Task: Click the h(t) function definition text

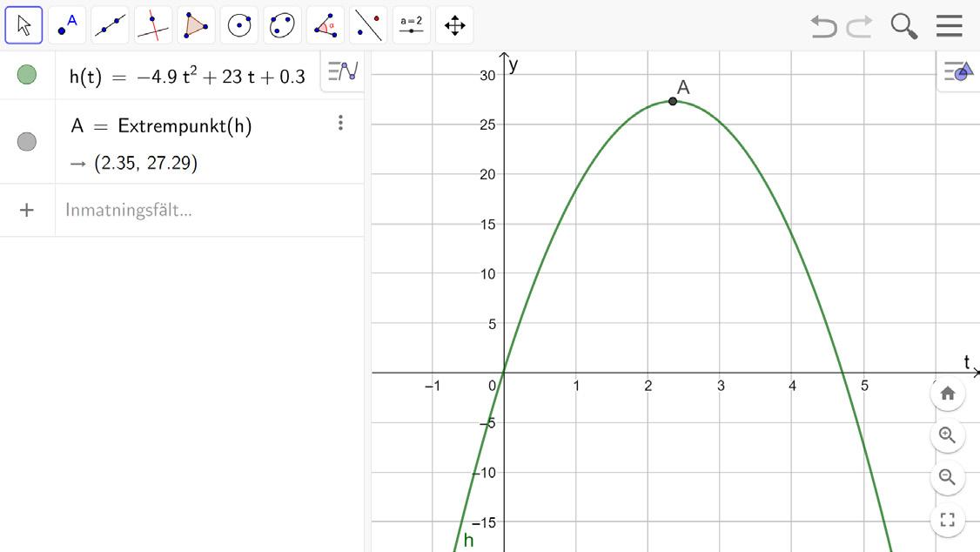Action: click(187, 77)
